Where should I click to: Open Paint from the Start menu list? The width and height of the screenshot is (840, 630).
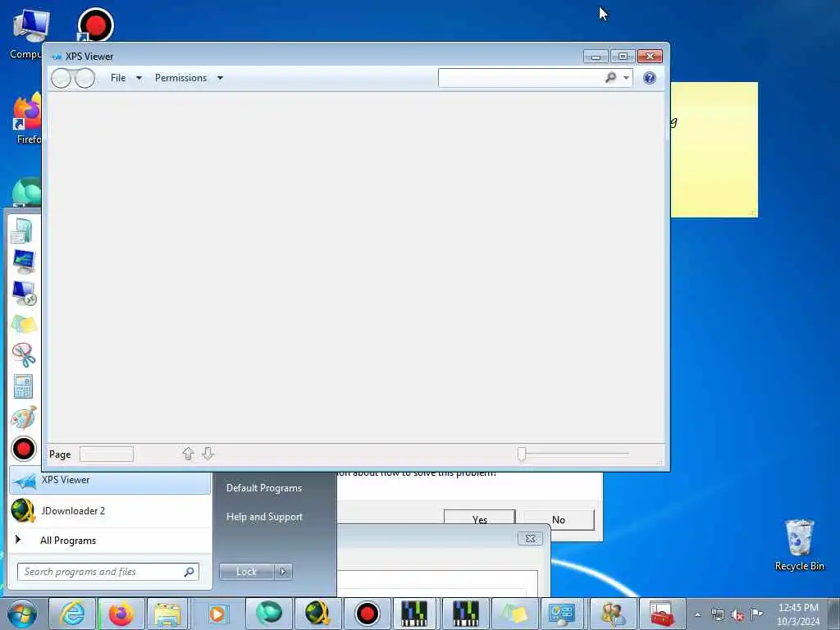click(24, 418)
